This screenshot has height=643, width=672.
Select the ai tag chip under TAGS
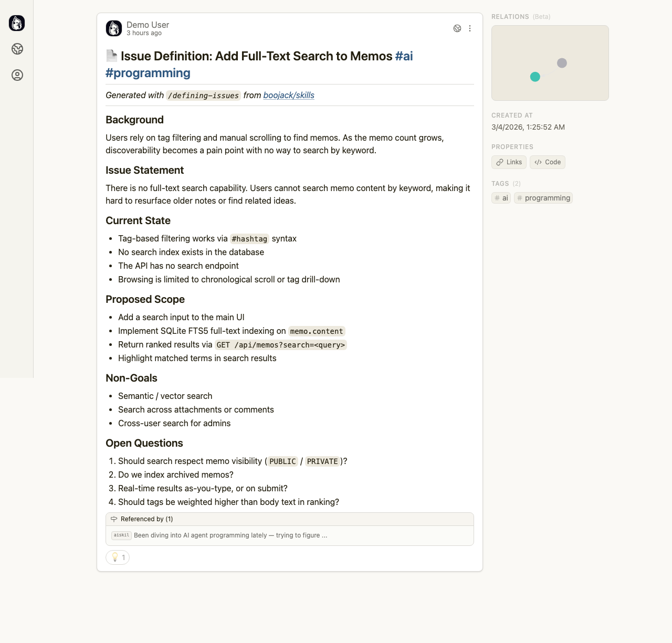coord(500,198)
